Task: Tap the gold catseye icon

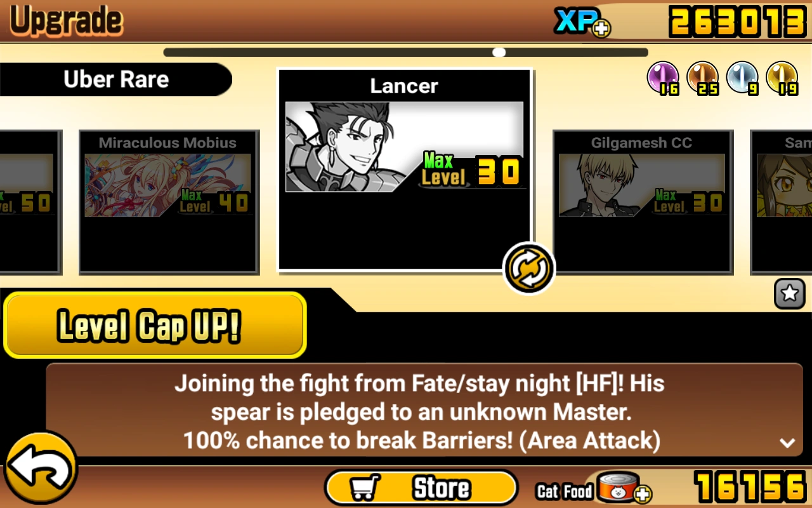Action: (x=782, y=78)
